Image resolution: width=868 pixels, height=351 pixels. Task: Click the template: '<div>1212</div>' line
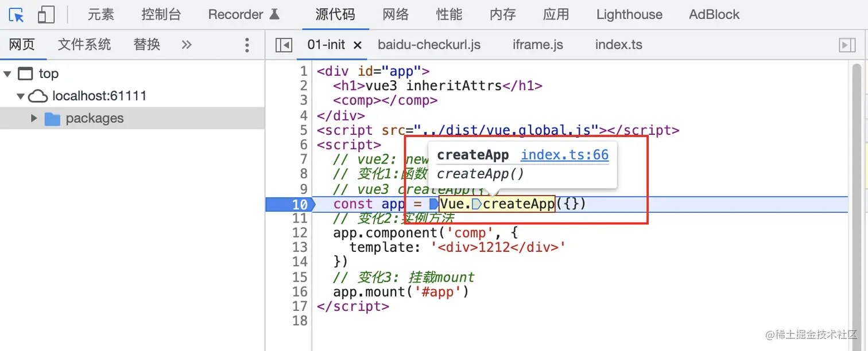point(458,248)
